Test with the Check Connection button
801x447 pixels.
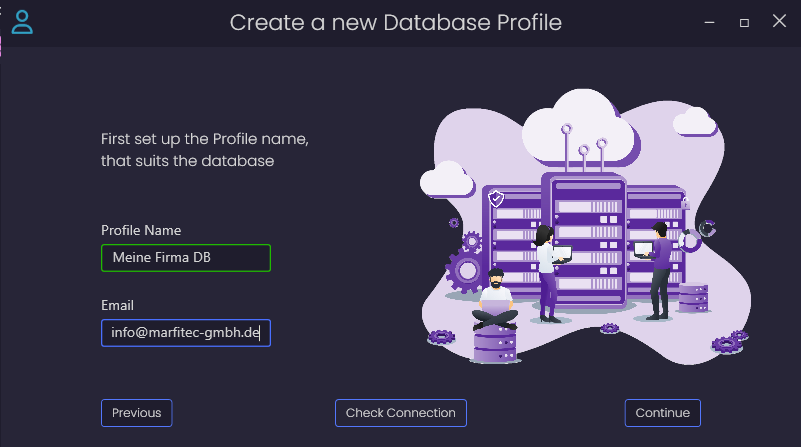(x=400, y=413)
